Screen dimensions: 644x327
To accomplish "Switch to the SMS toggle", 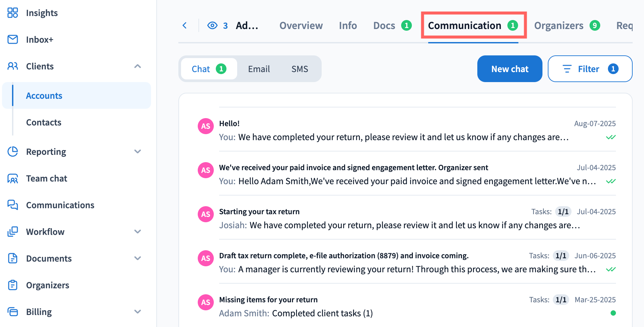I will click(300, 69).
